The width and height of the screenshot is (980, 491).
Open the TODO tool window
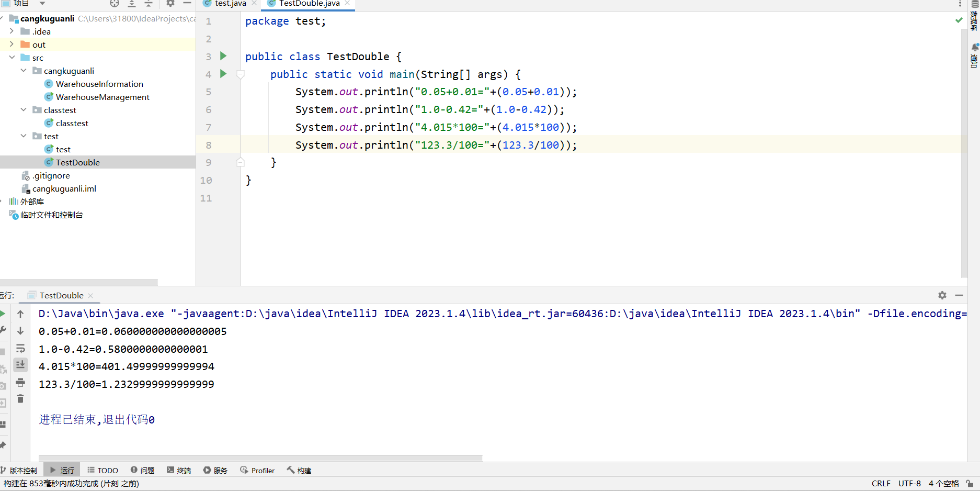(103, 471)
